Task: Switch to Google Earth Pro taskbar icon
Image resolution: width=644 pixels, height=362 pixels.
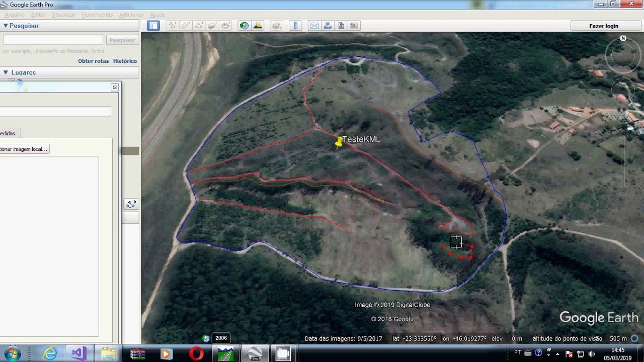Action: [x=255, y=354]
